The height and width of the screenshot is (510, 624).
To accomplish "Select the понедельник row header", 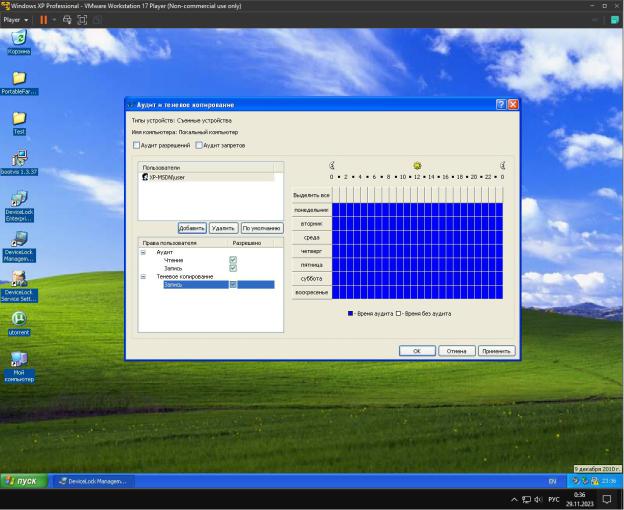I will 311,210.
